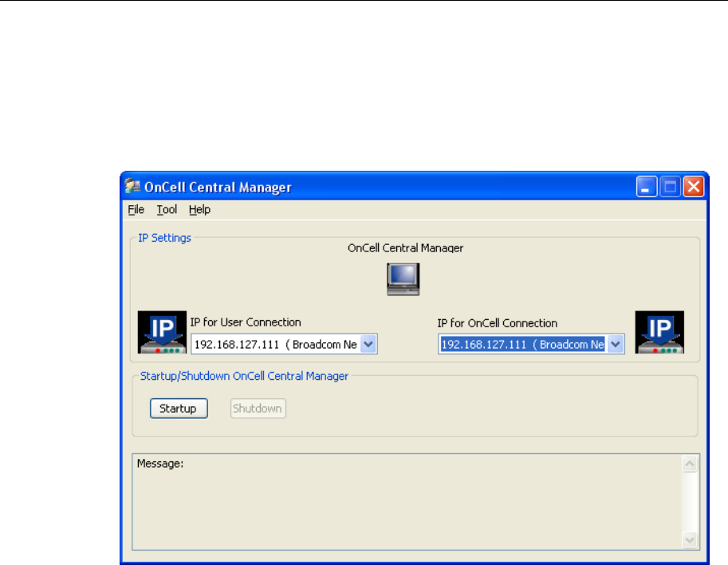Click the Message box scroll up arrow
Viewport: 728px width, 565px height.
tap(690, 464)
